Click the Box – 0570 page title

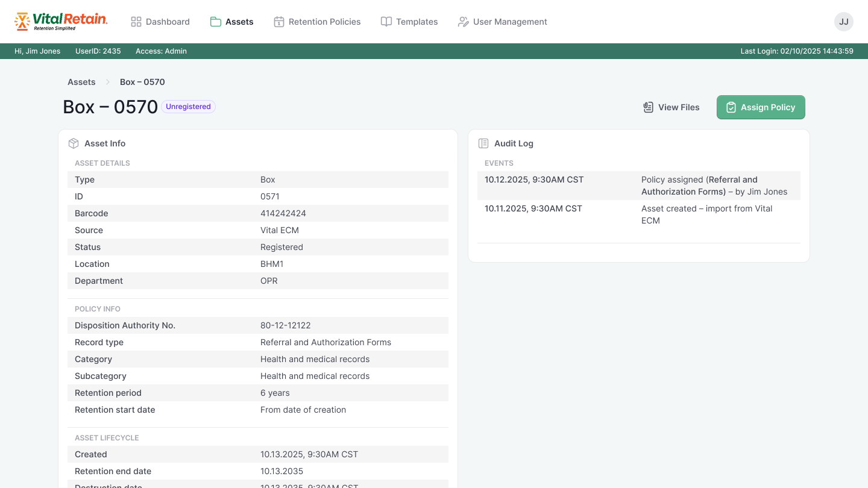pyautogui.click(x=110, y=107)
